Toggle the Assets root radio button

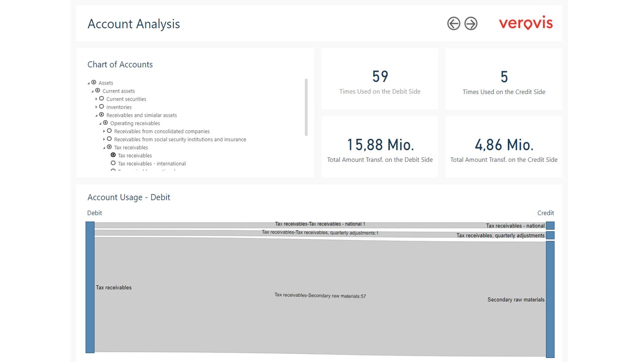(x=94, y=82)
